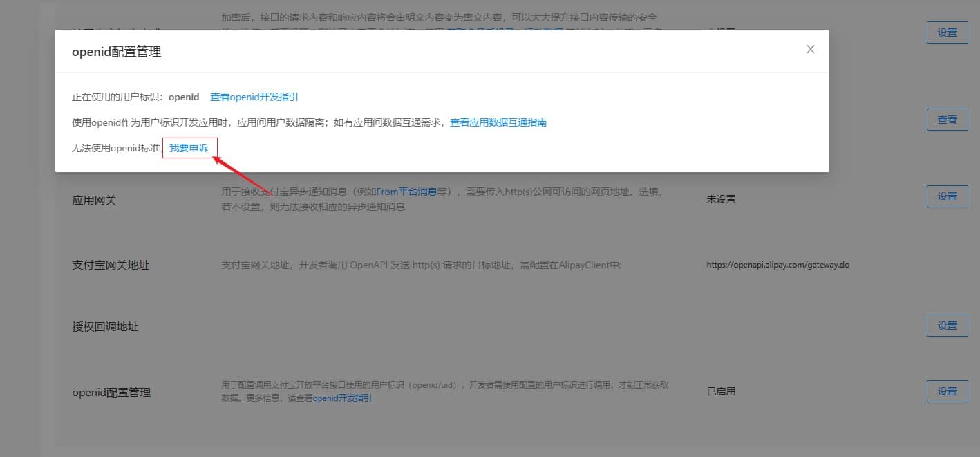Close the openid配置管理 dialog
This screenshot has height=457, width=980.
(811, 49)
